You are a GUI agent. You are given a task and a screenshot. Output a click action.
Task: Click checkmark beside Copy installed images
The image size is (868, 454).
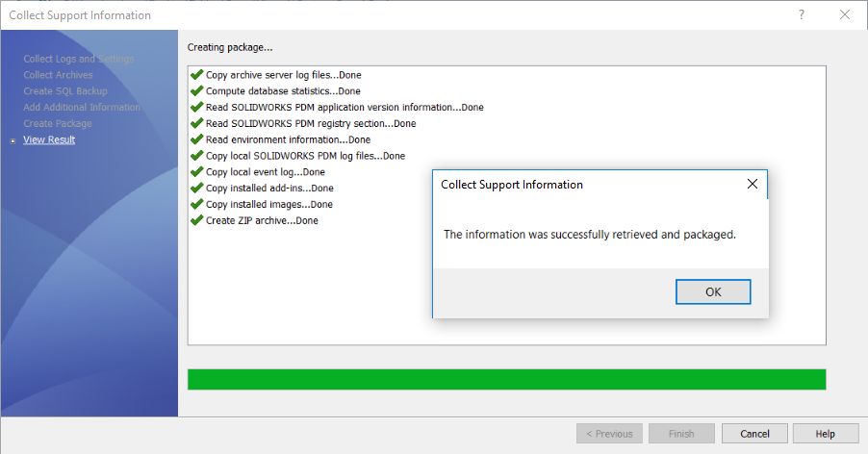[196, 204]
